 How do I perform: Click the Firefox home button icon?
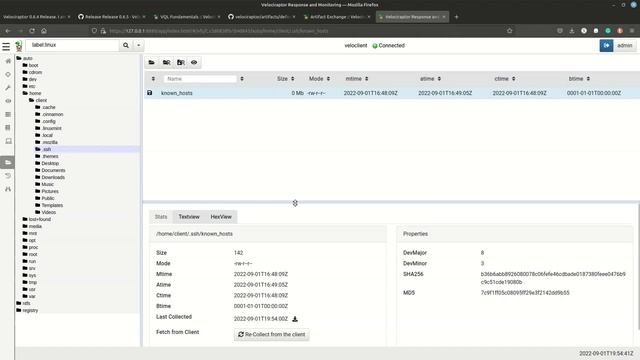44,31
